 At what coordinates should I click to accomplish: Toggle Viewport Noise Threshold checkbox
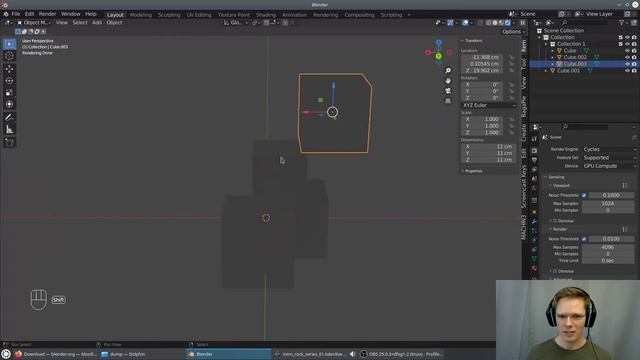coord(584,196)
